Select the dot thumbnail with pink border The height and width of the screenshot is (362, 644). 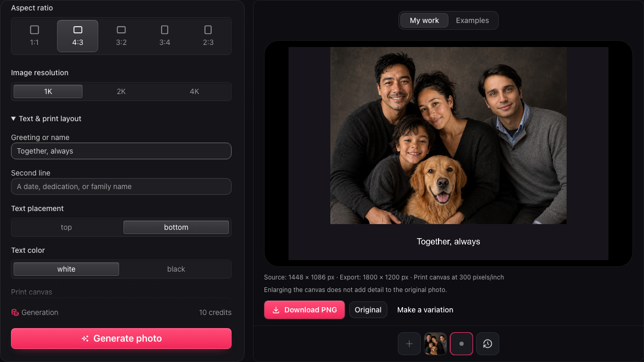pyautogui.click(x=462, y=344)
